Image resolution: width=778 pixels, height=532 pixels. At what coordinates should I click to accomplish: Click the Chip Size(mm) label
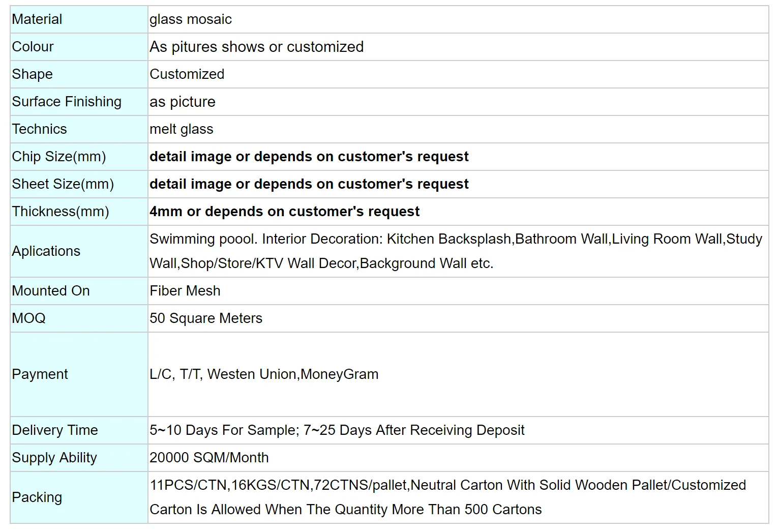point(59,157)
